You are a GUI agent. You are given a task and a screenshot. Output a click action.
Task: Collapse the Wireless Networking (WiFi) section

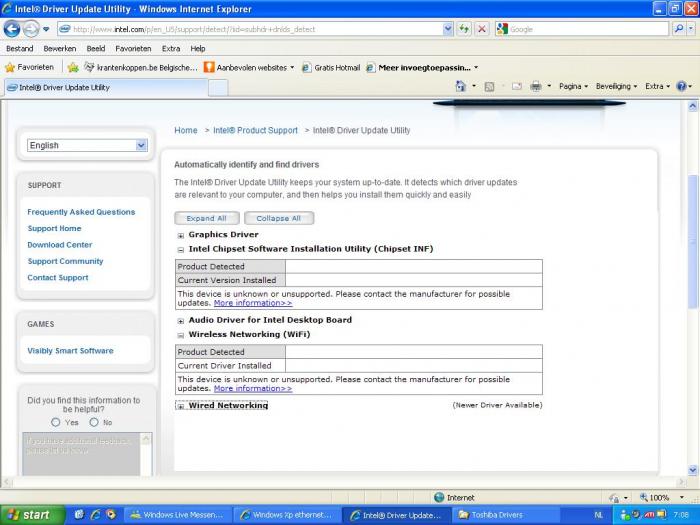pyautogui.click(x=181, y=335)
